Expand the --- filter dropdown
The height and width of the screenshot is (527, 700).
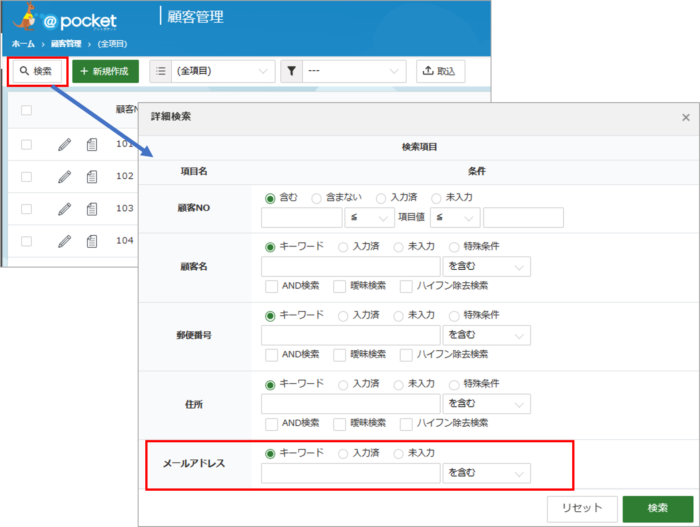(354, 71)
